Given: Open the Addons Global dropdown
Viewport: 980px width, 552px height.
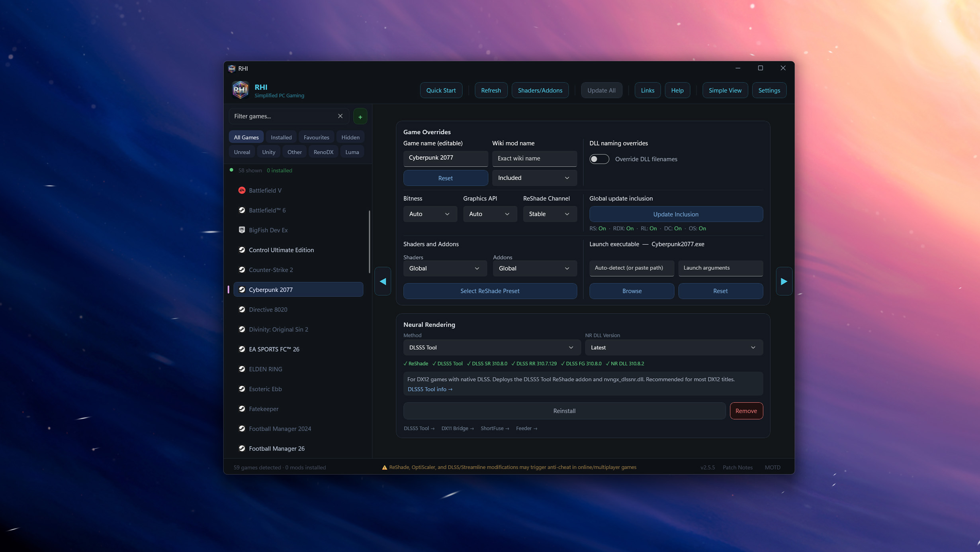Looking at the screenshot, I should point(534,268).
